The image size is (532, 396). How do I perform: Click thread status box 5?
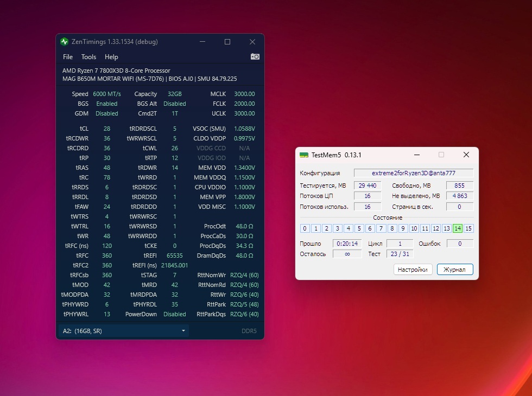[359, 228]
